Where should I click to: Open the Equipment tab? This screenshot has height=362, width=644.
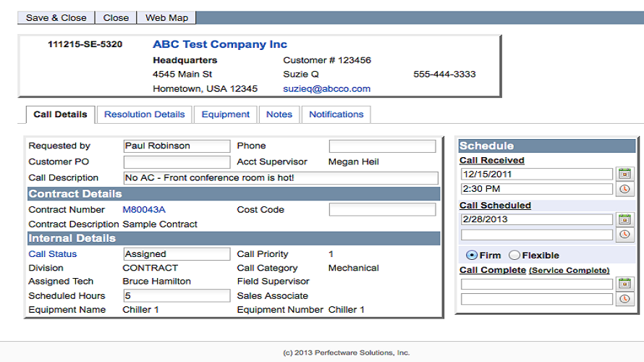pos(226,114)
